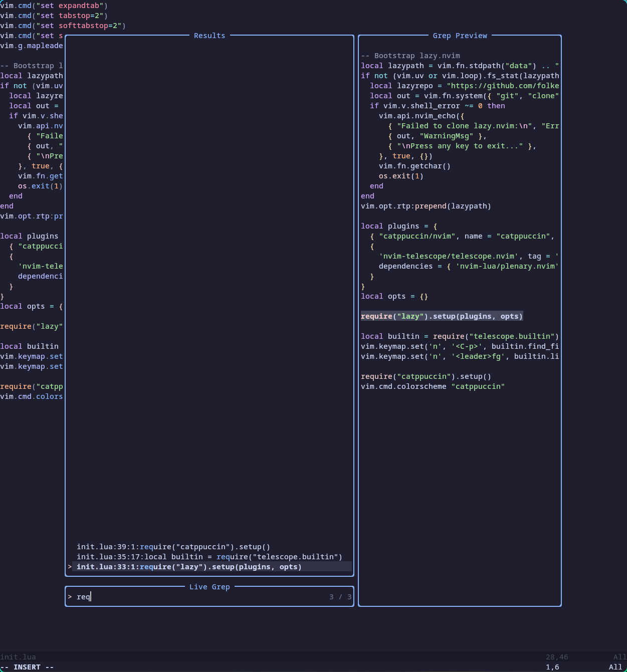Click cursor position "28,46" in status line

pyautogui.click(x=557, y=657)
